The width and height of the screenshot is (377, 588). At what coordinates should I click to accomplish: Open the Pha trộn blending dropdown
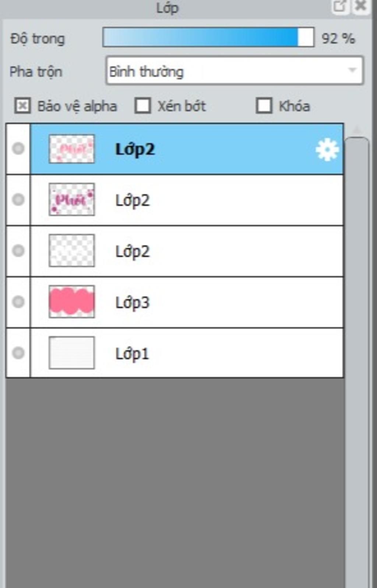click(235, 71)
